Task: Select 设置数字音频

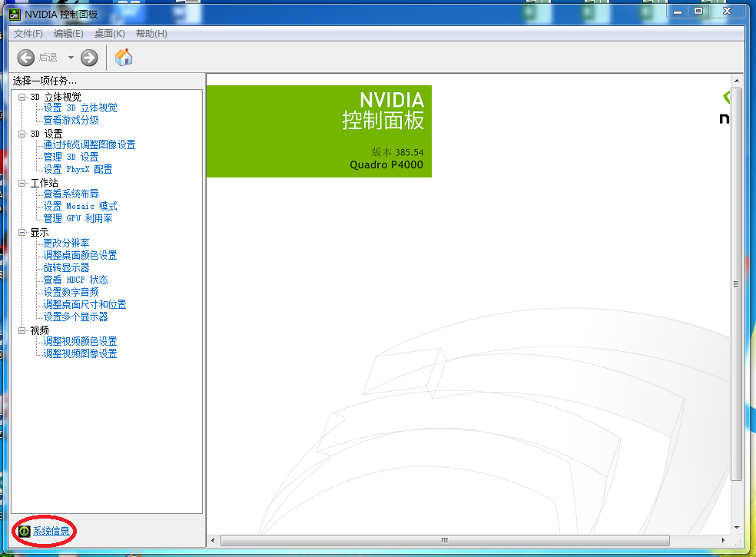Action: tap(71, 292)
